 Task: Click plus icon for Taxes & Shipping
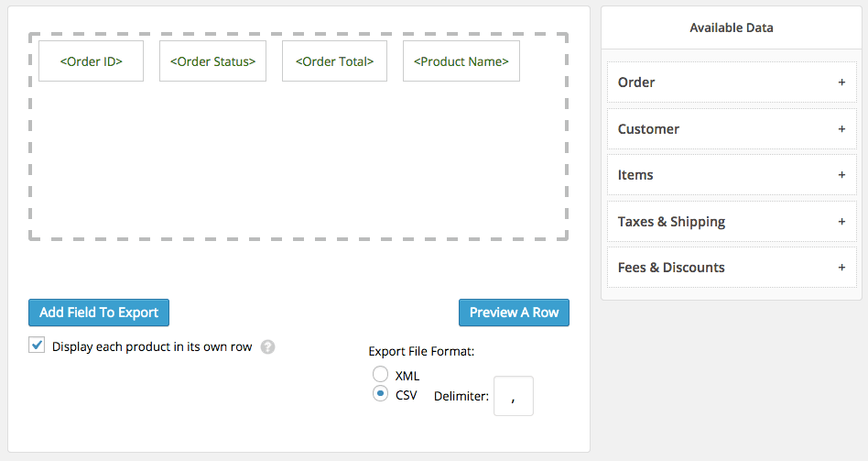(x=841, y=222)
